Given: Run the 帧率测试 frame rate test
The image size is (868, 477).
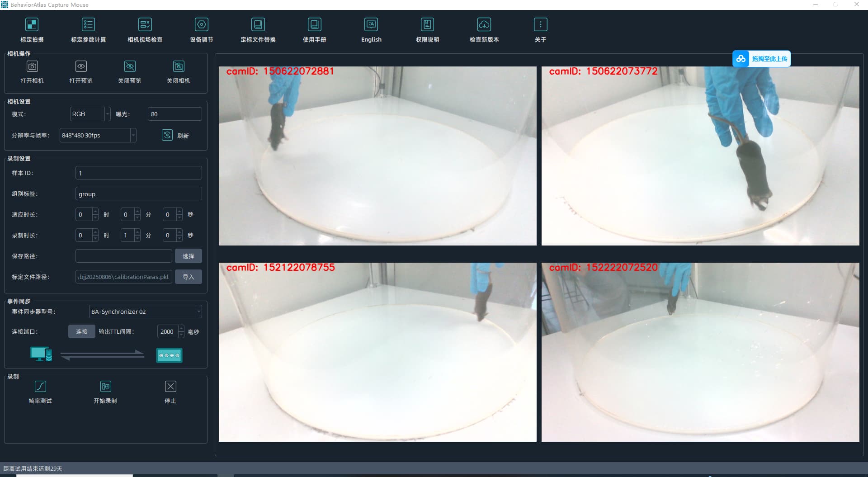Looking at the screenshot, I should tap(40, 392).
